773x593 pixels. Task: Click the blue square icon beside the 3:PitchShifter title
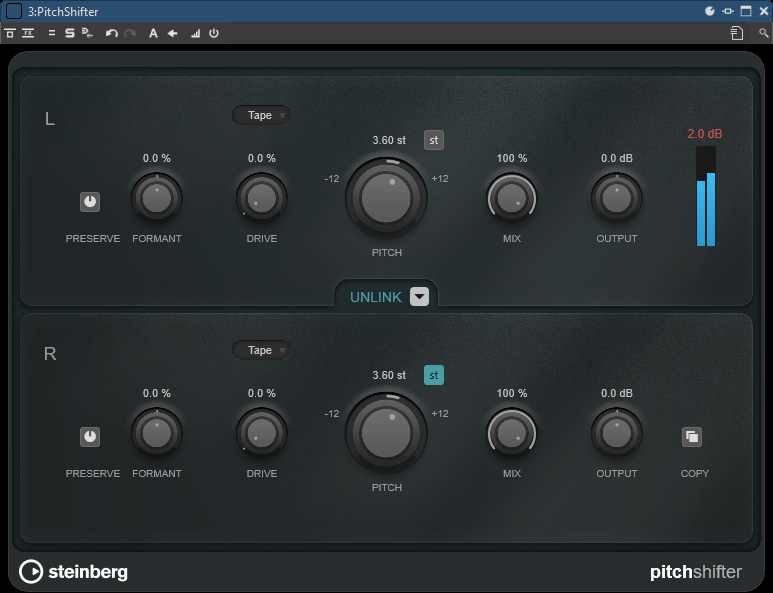(13, 11)
